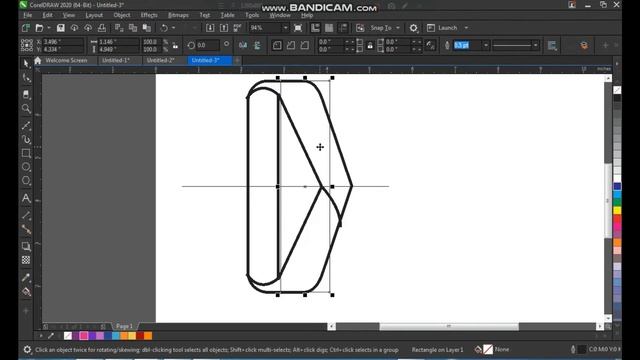This screenshot has height=360, width=640.
Task: Select the scalloped corner style
Action: pos(291,45)
